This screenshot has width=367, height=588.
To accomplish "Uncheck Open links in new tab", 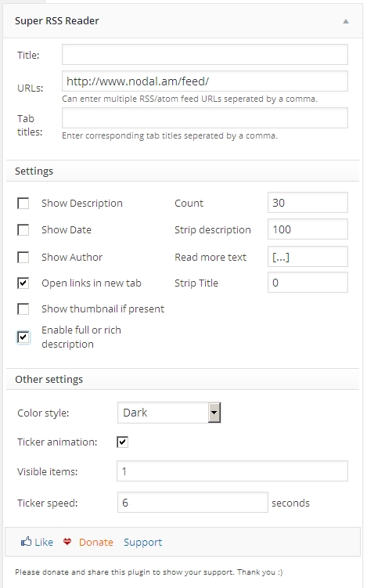I will tap(23, 283).
